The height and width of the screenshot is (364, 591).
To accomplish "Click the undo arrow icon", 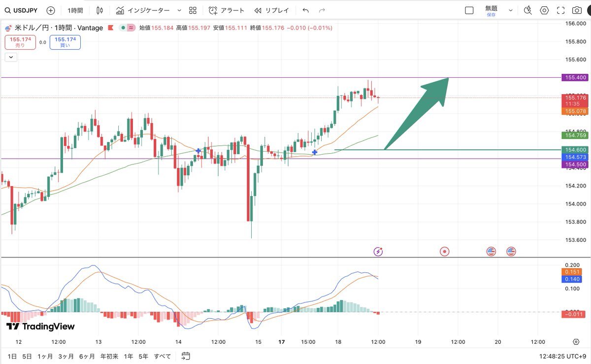I will pos(306,10).
